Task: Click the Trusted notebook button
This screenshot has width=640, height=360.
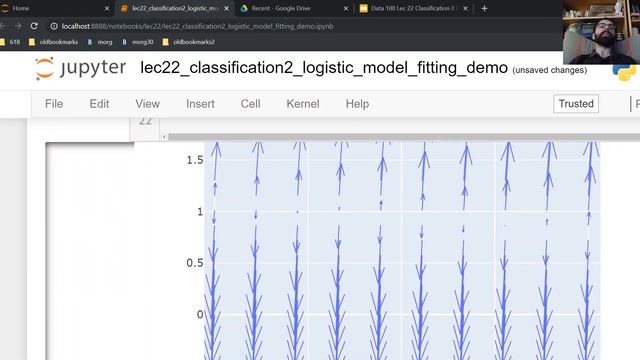Action: tap(576, 104)
